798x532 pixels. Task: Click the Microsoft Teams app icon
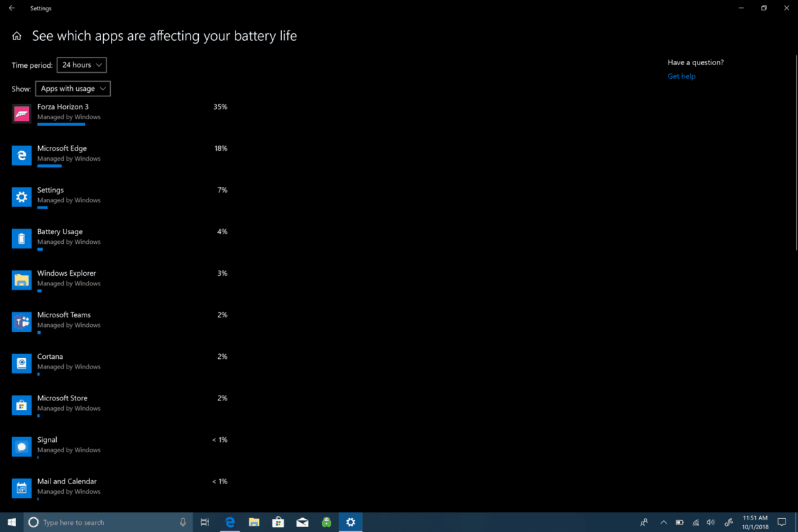click(21, 322)
